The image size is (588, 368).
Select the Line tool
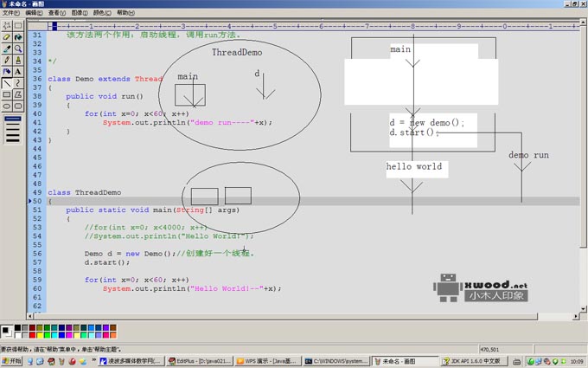pos(7,83)
